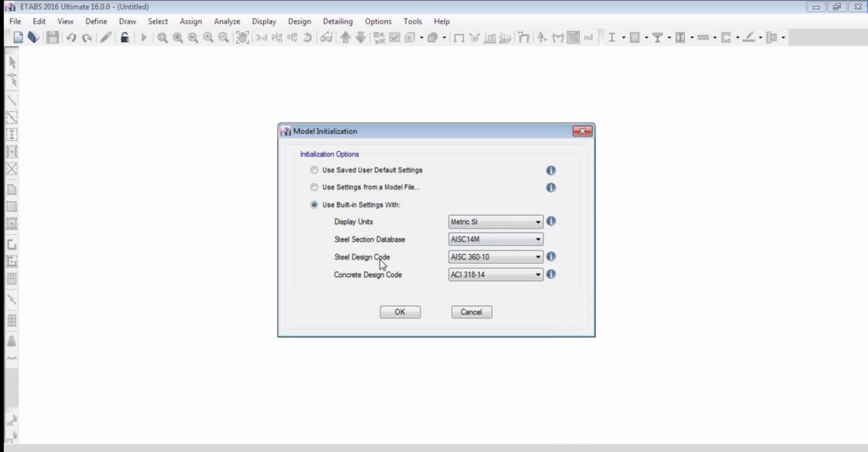The height and width of the screenshot is (452, 868).
Task: Expand the Steel Design Code dropdown
Action: click(x=495, y=257)
